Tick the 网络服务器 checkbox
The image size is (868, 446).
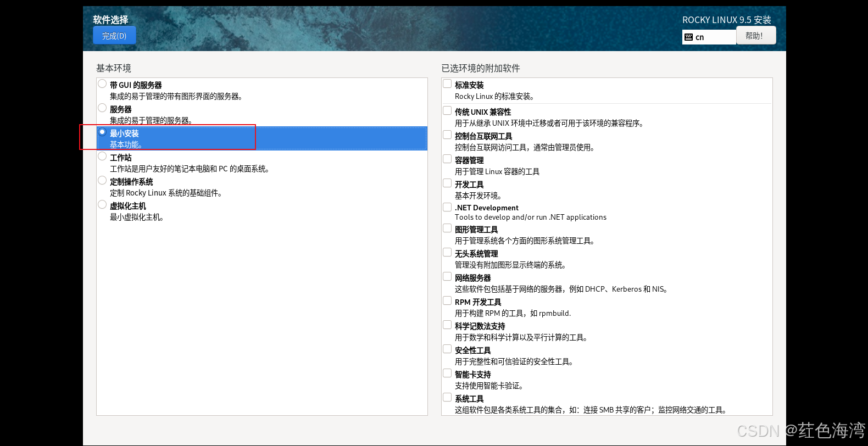pos(447,277)
